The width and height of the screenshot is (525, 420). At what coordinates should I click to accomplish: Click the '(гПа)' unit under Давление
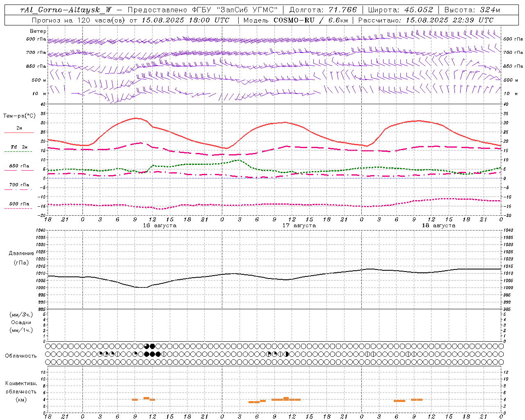(21, 263)
